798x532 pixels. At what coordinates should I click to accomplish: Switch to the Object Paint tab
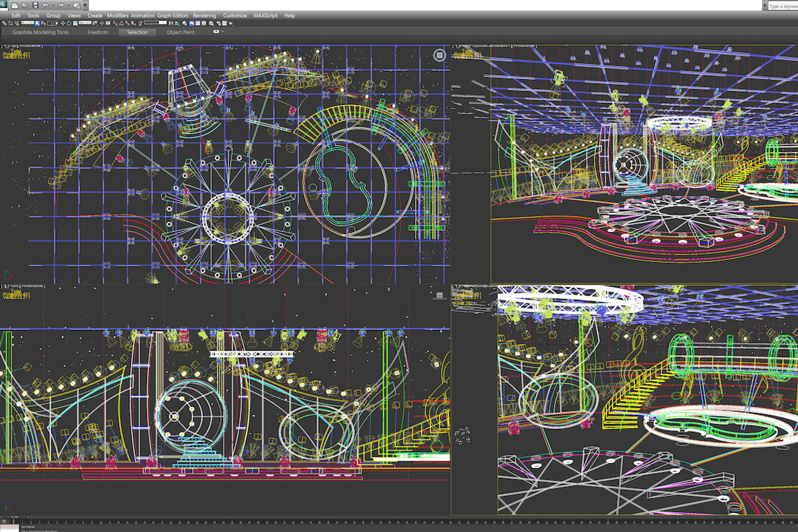(180, 32)
